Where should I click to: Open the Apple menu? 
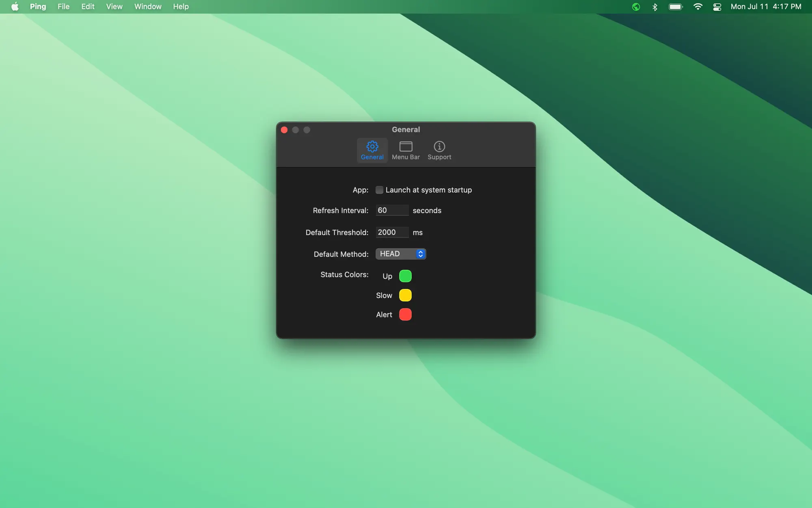[15, 7]
